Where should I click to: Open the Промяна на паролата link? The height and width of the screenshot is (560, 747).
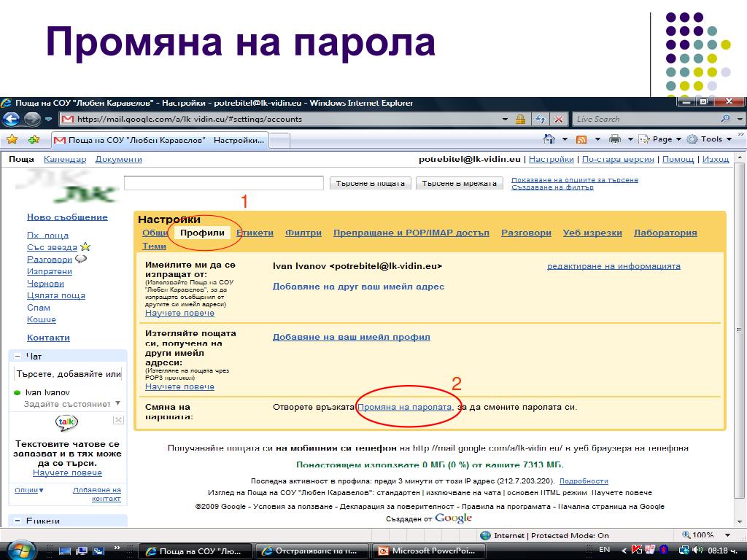click(x=404, y=407)
